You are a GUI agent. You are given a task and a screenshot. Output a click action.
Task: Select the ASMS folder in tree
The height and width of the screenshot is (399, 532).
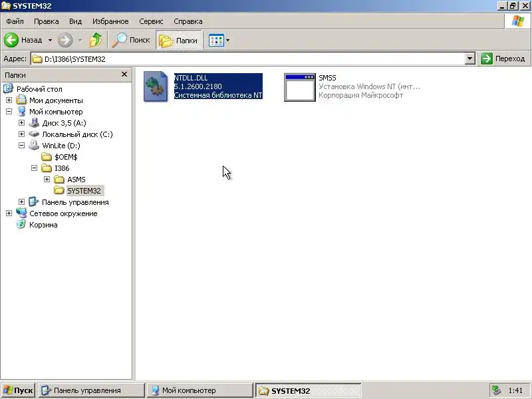pyautogui.click(x=70, y=179)
